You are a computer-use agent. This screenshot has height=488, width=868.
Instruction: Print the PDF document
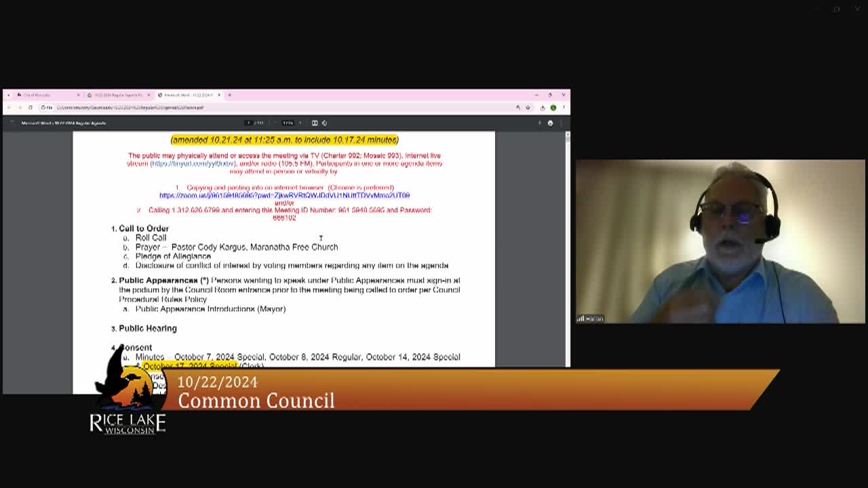[x=550, y=123]
